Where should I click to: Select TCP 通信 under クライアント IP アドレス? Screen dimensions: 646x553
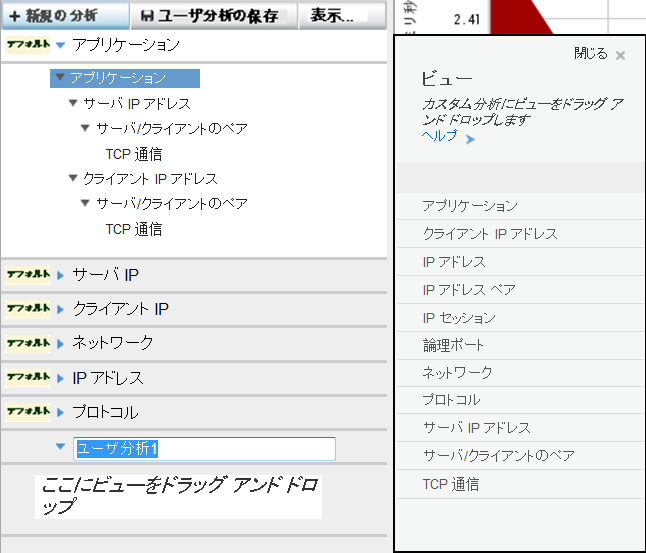[134, 229]
